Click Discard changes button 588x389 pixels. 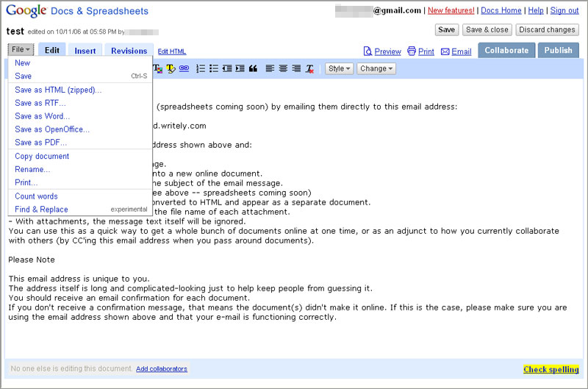(x=547, y=29)
